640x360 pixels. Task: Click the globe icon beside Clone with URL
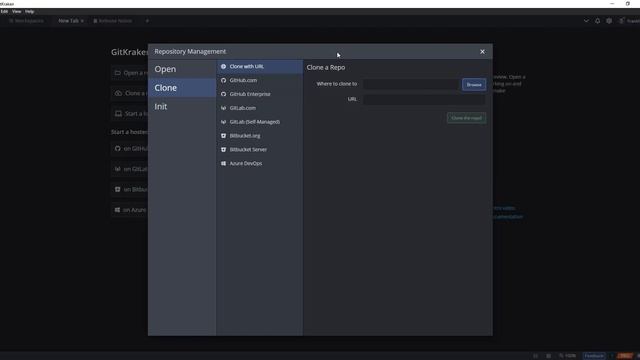223,67
